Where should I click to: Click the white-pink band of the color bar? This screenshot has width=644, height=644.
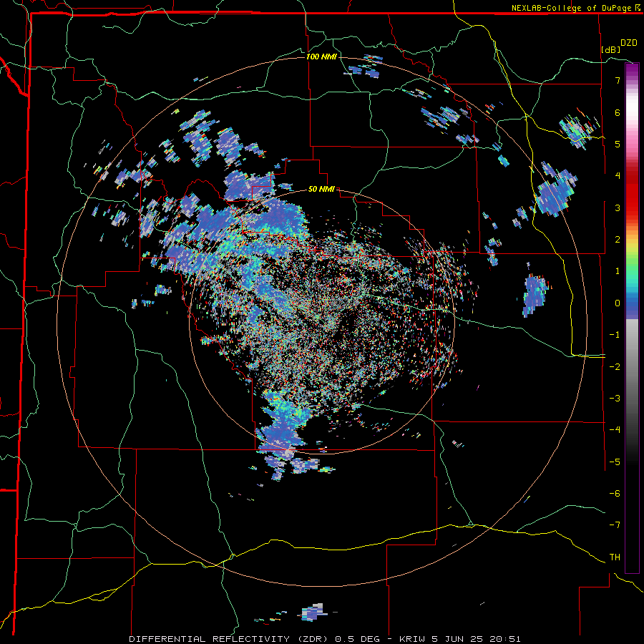(632, 109)
